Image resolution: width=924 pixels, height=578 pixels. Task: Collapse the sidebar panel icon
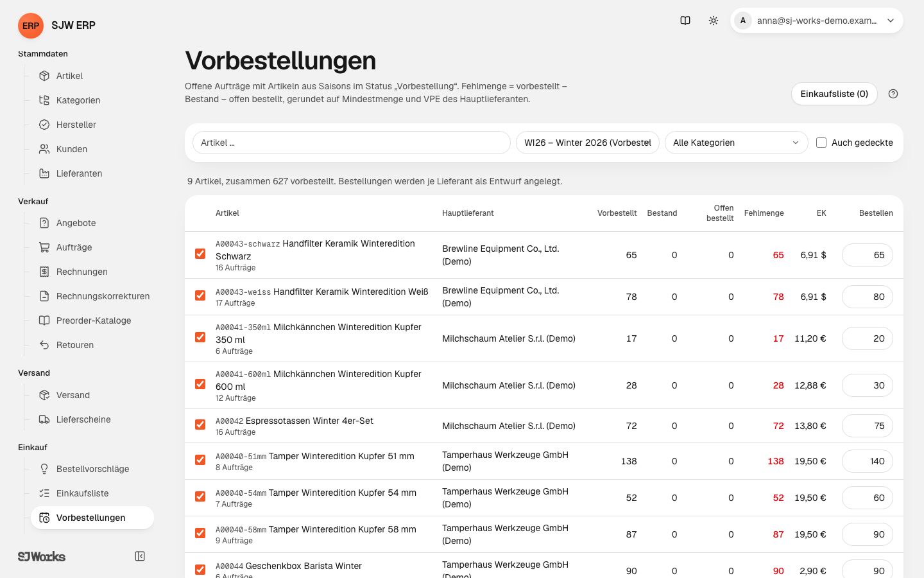tap(140, 556)
